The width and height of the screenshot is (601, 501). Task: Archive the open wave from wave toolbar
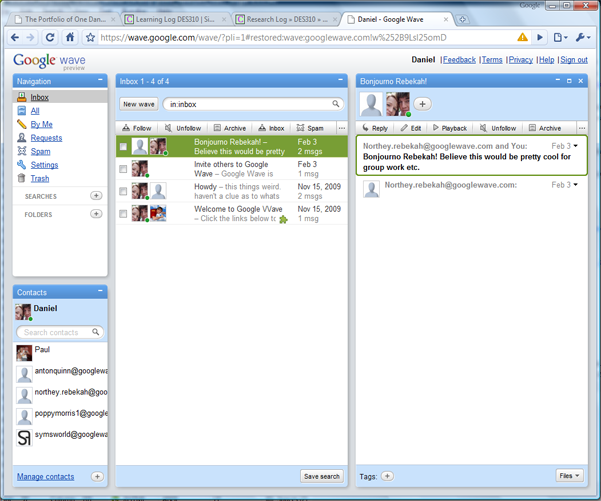[x=545, y=128]
